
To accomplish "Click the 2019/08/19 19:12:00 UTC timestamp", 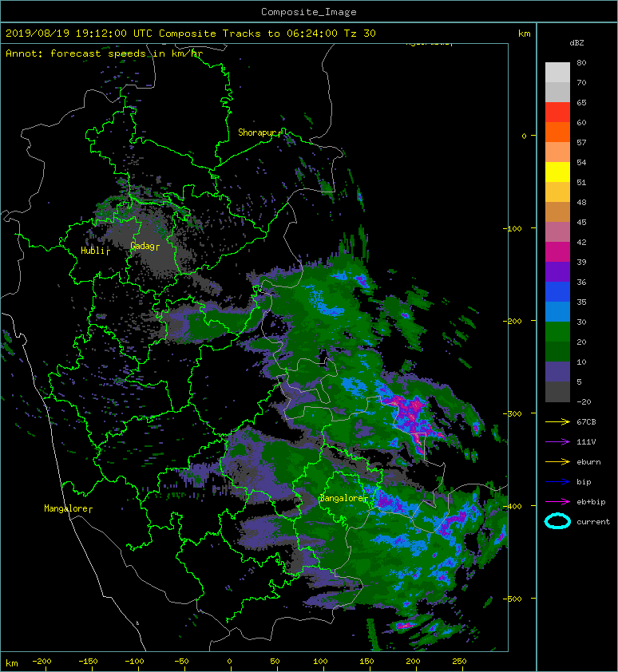I will click(79, 34).
